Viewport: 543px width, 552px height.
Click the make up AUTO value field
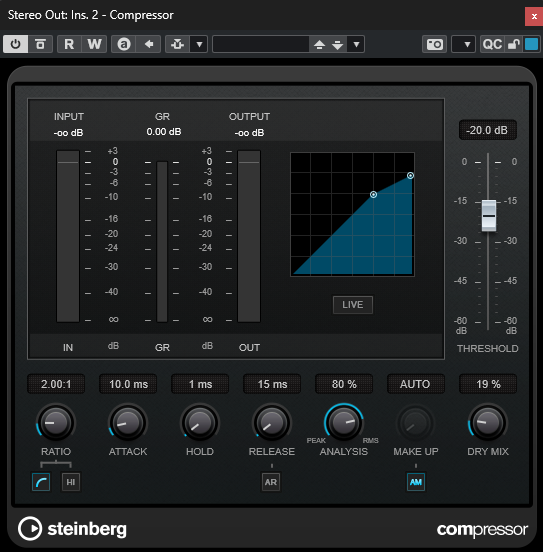tap(416, 384)
